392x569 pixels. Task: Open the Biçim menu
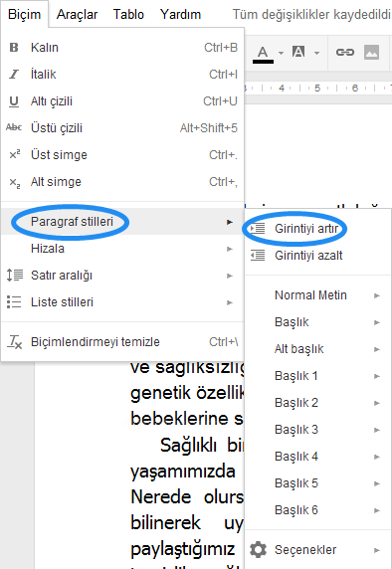(x=24, y=15)
